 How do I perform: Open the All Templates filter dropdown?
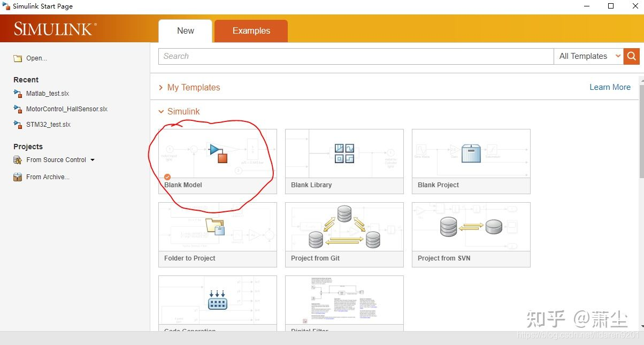[x=588, y=56]
